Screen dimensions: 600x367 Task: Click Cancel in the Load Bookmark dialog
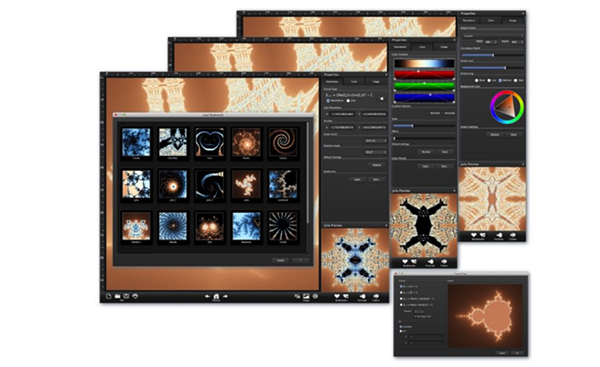click(x=280, y=260)
